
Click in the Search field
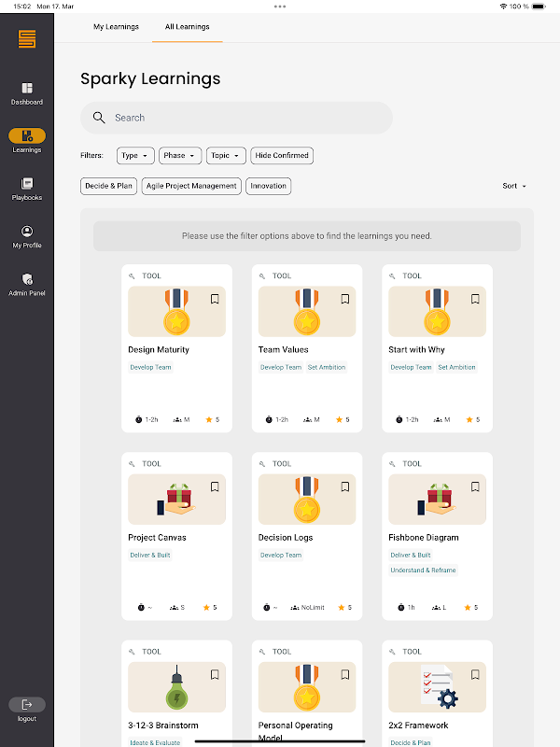[x=237, y=118]
